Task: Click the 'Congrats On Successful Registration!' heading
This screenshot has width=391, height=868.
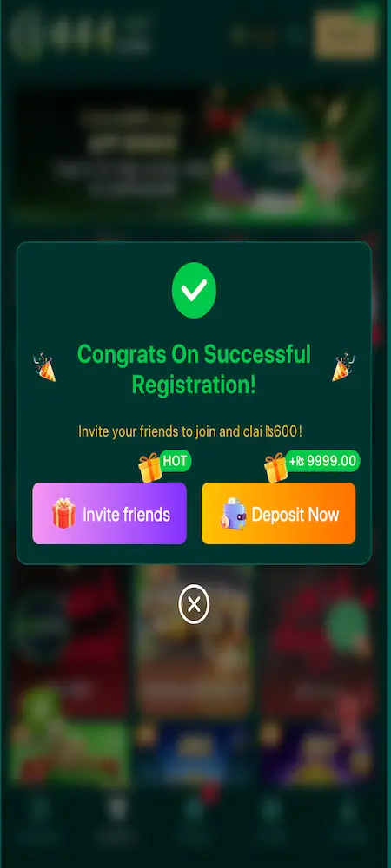Action: pos(194,369)
